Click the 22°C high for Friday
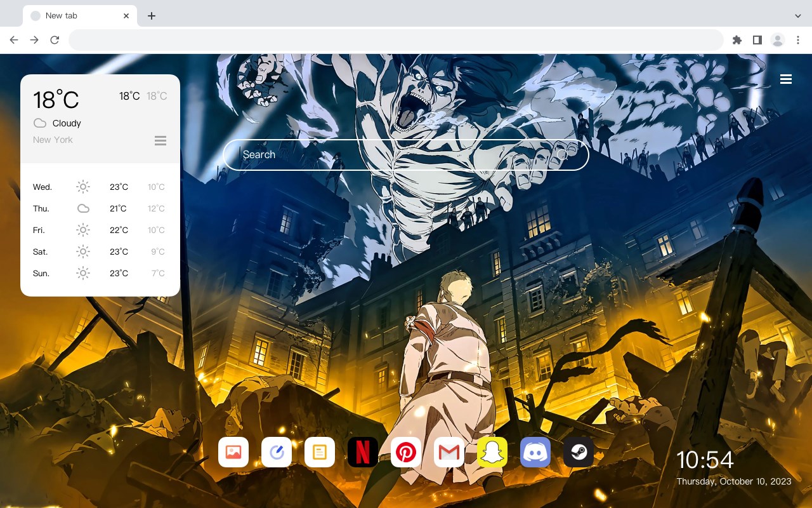The width and height of the screenshot is (812, 508). (119, 230)
